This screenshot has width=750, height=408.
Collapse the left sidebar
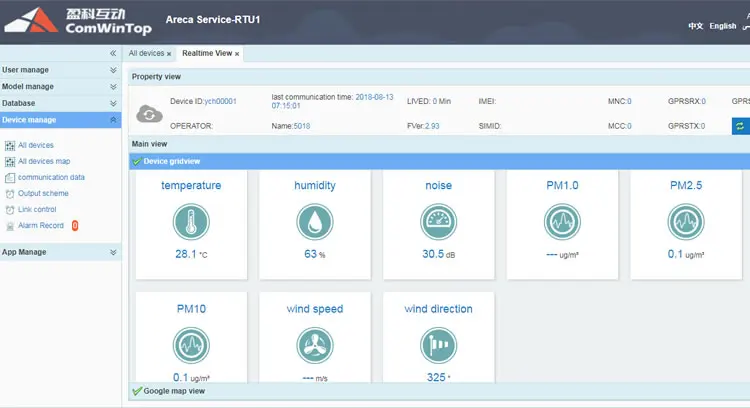pyautogui.click(x=113, y=53)
